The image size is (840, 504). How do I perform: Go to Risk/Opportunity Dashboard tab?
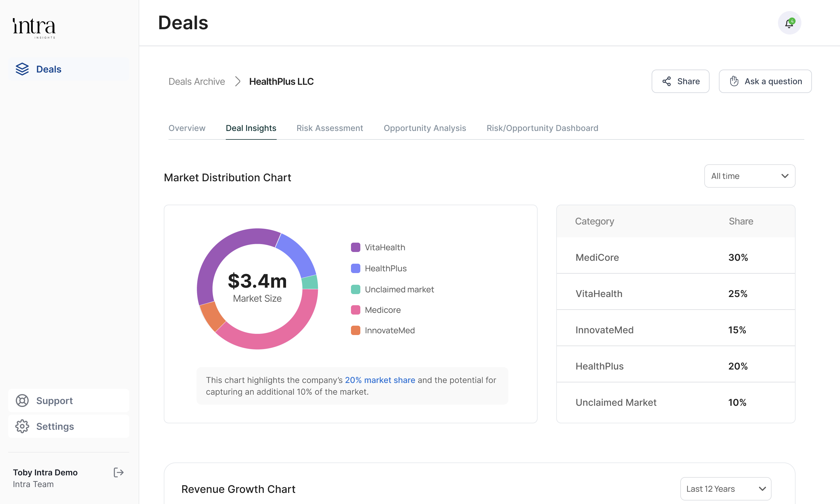click(x=542, y=128)
